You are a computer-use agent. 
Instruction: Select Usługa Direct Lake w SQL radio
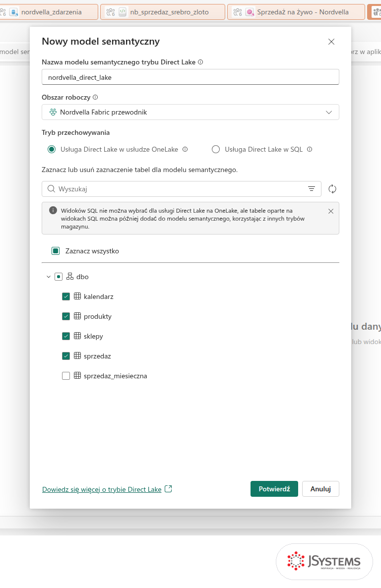(x=216, y=149)
